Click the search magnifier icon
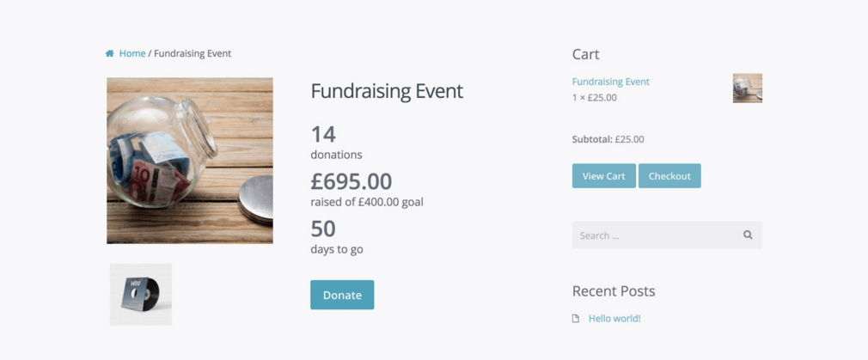 pyautogui.click(x=748, y=235)
